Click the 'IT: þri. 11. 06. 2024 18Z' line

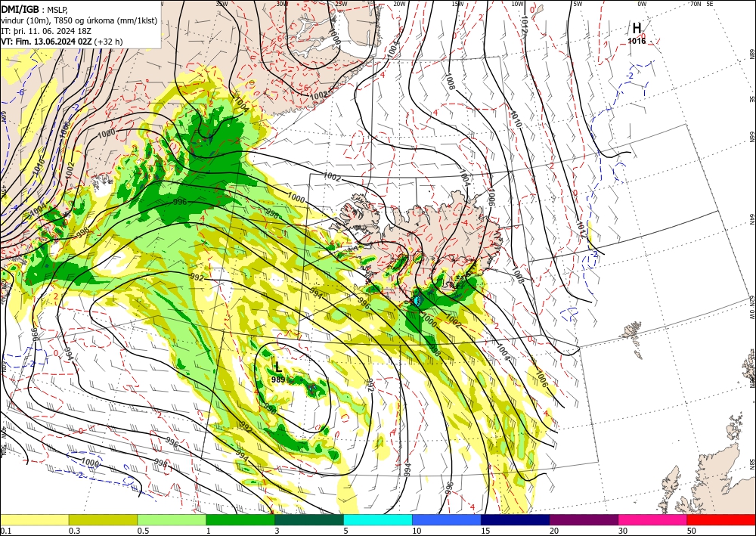(x=46, y=31)
